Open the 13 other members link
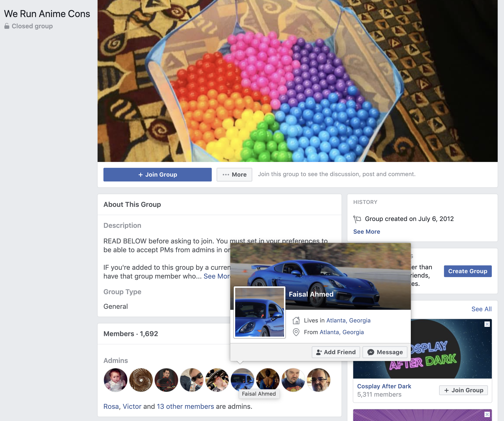504x421 pixels. [x=185, y=407]
